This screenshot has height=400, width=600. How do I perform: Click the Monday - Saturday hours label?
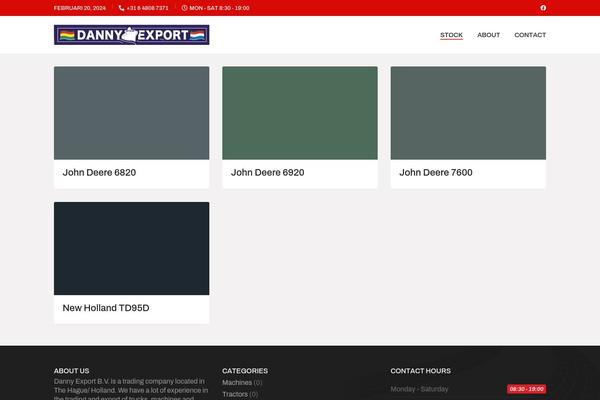coord(419,389)
